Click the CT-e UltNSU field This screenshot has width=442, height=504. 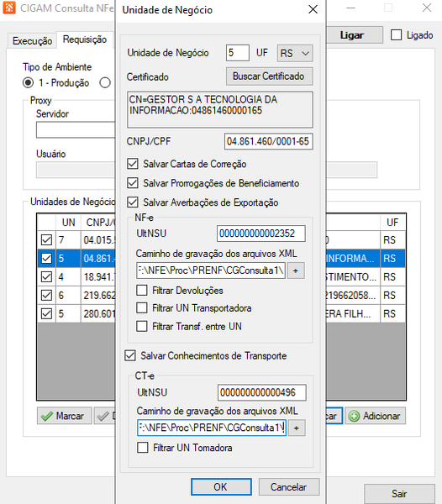[x=261, y=392]
